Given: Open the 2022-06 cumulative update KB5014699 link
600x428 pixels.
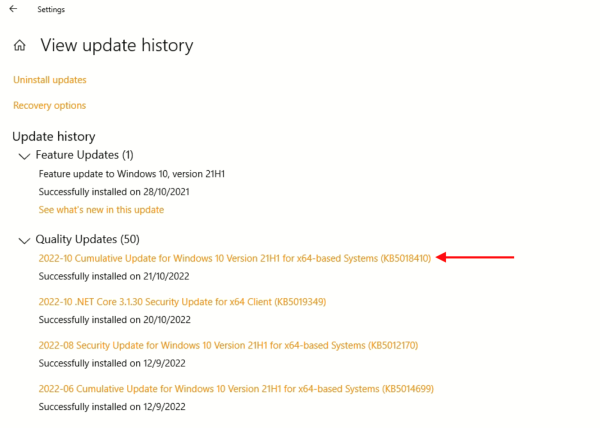Looking at the screenshot, I should 235,389.
